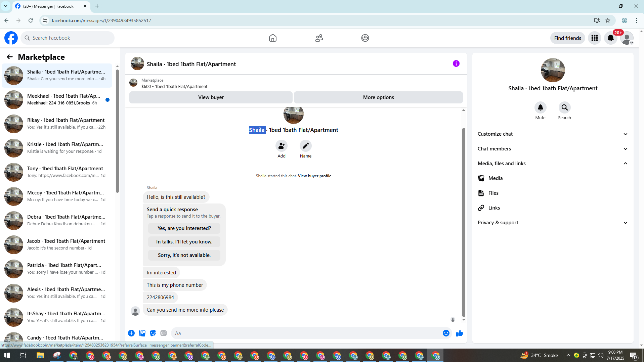The image size is (644, 362).
Task: Expand Customize chat section
Action: pyautogui.click(x=553, y=134)
